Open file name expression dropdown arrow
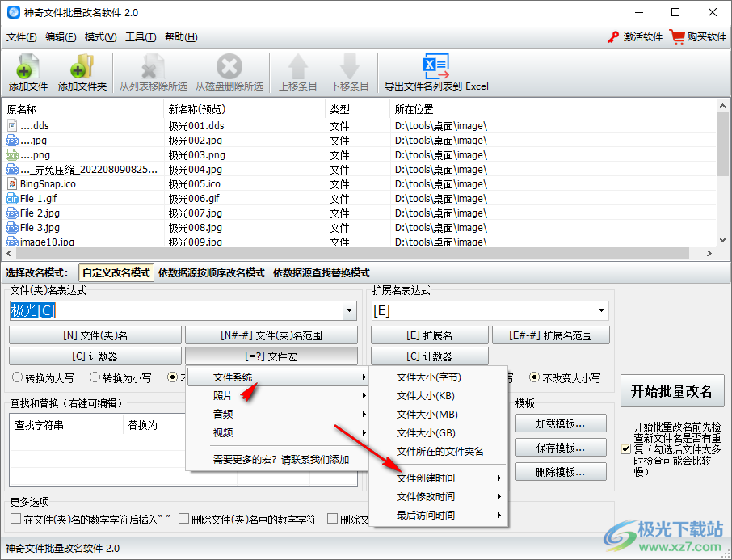 349,310
